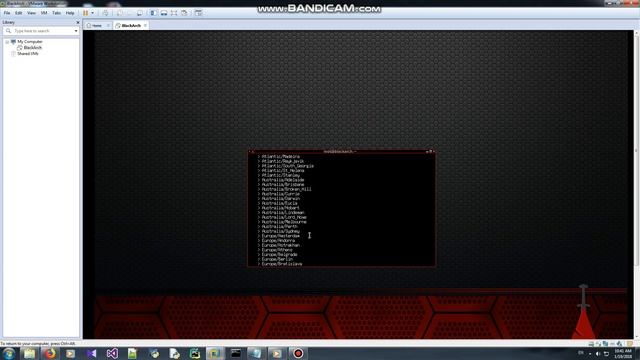
Task: Open file explorer folder in taskbar
Action: click(29, 353)
